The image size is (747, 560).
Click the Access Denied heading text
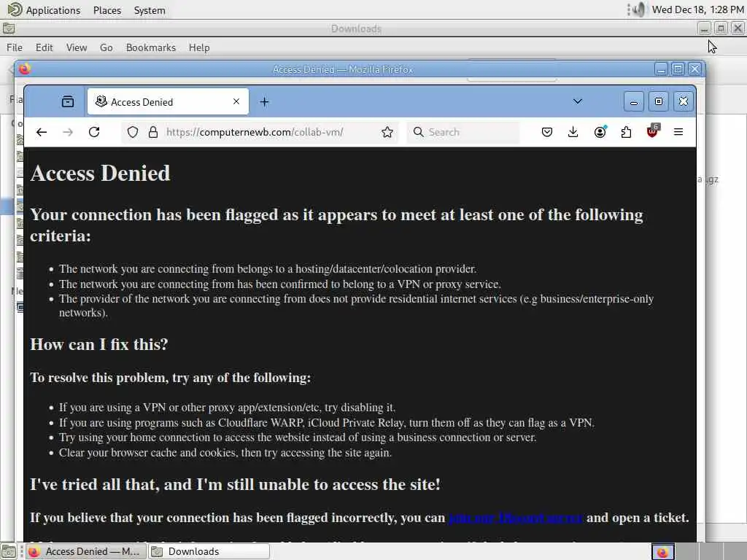pos(100,174)
